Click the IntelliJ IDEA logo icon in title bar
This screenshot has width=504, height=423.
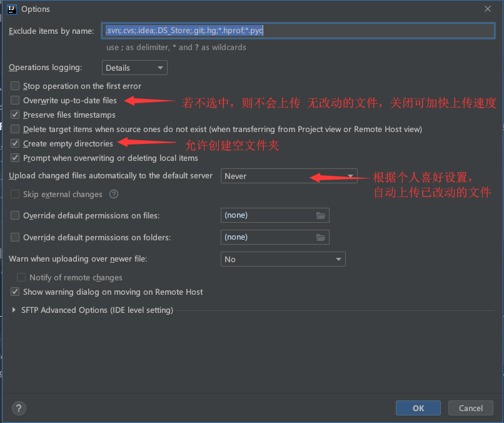pyautogui.click(x=12, y=9)
